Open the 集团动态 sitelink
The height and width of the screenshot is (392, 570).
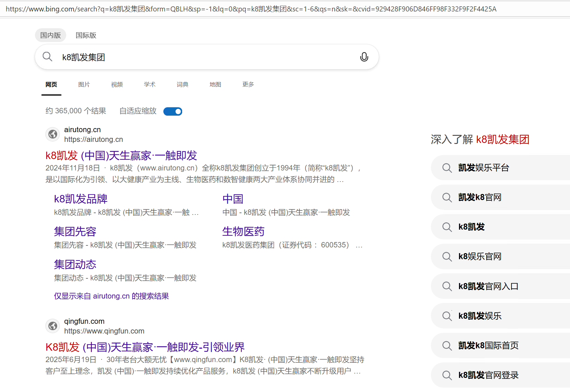75,265
